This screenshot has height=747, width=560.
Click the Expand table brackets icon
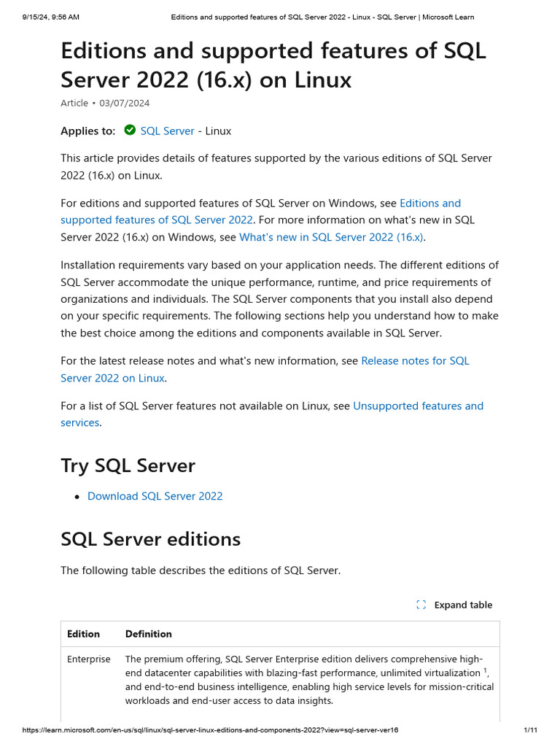click(x=421, y=605)
